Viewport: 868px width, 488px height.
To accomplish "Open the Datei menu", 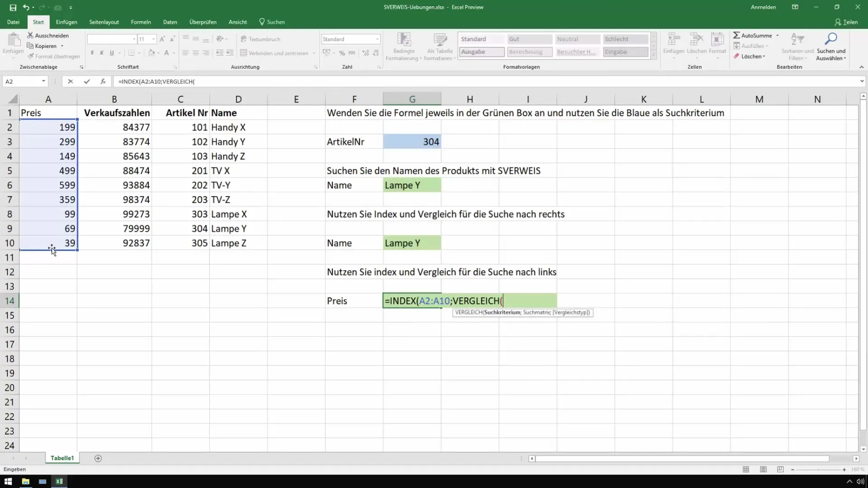I will click(13, 22).
